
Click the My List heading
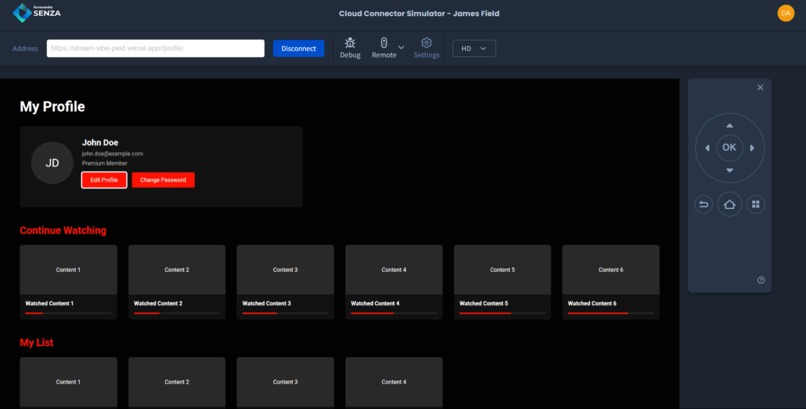coord(36,343)
